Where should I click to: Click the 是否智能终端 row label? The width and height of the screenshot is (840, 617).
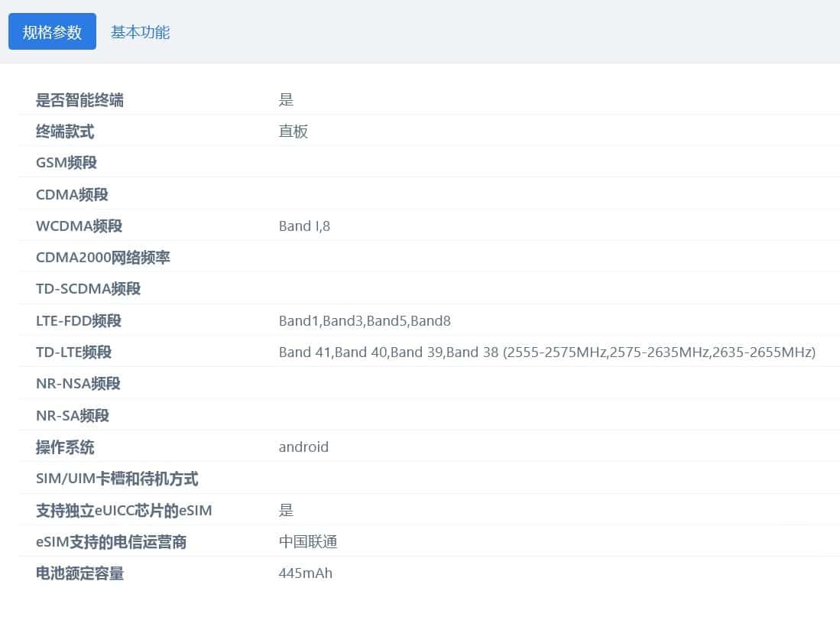coord(79,100)
